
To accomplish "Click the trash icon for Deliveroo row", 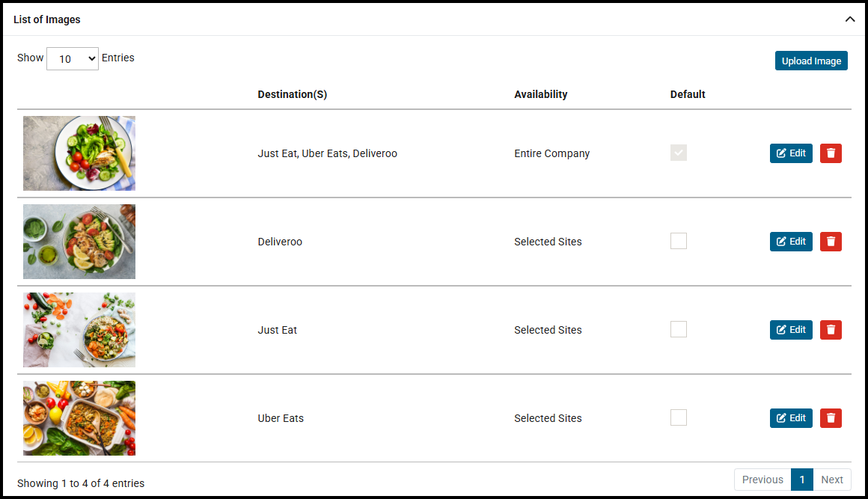I will click(x=831, y=242).
